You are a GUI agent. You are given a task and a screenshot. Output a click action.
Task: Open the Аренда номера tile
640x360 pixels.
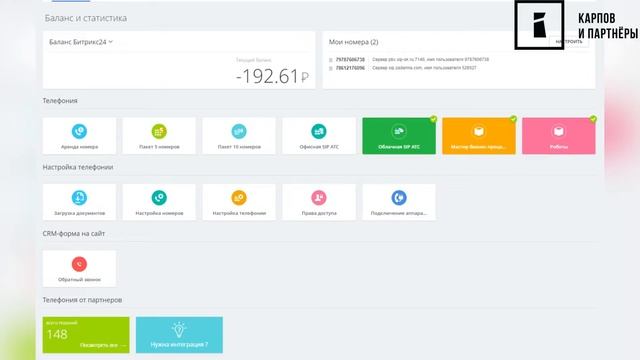point(79,136)
